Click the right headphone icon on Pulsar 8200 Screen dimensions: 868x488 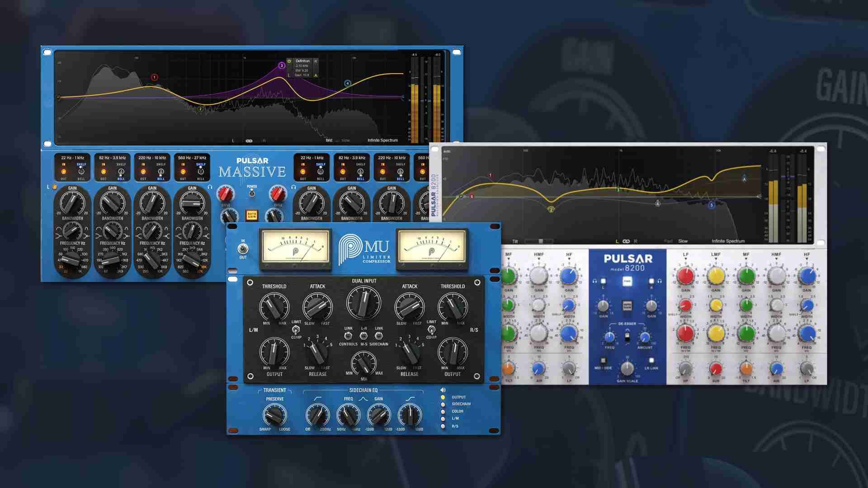(660, 281)
